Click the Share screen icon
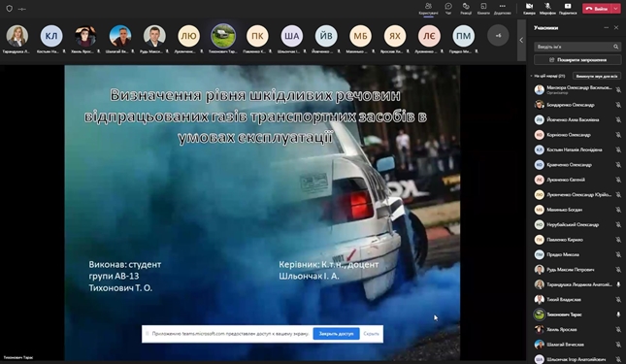This screenshot has width=626, height=364. [x=568, y=8]
